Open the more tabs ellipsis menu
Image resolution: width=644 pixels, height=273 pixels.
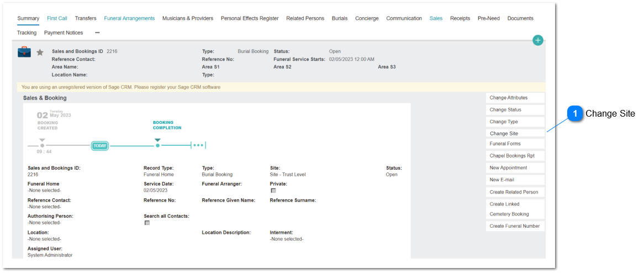pos(97,33)
